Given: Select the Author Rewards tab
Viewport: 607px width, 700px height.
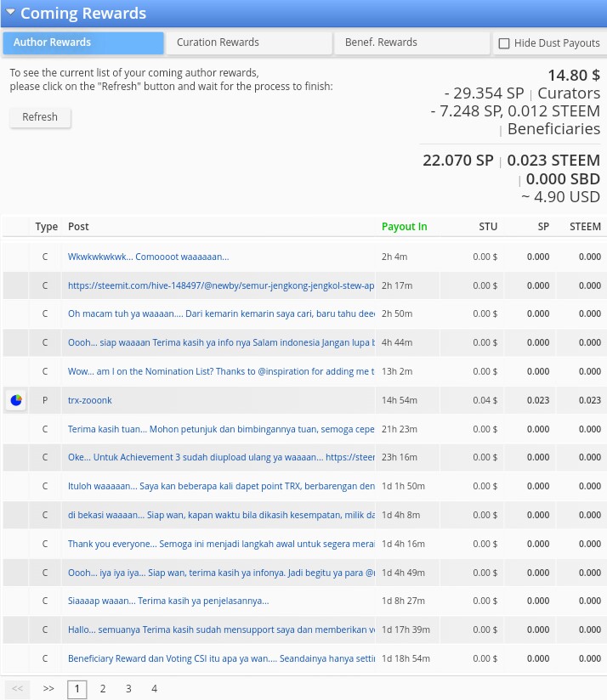Looking at the screenshot, I should pyautogui.click(x=83, y=42).
